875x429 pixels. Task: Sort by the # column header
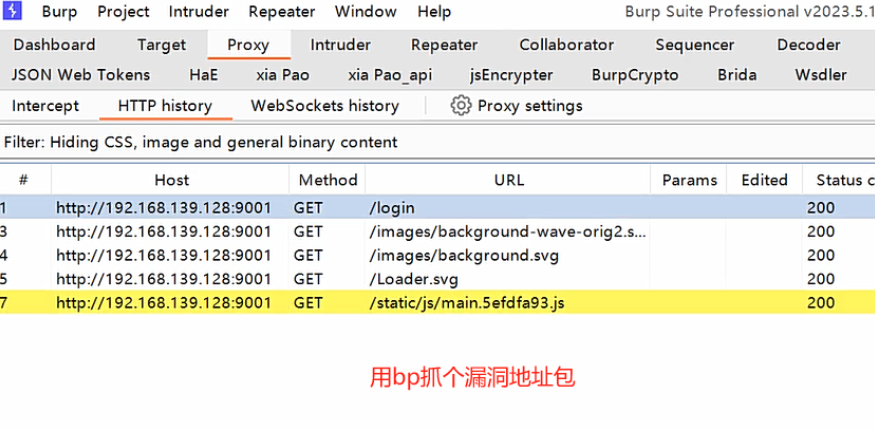click(23, 180)
